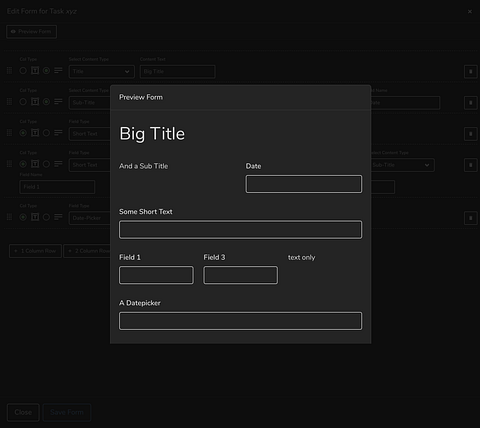
Task: Add a 1 Column Row
Action: 35,251
